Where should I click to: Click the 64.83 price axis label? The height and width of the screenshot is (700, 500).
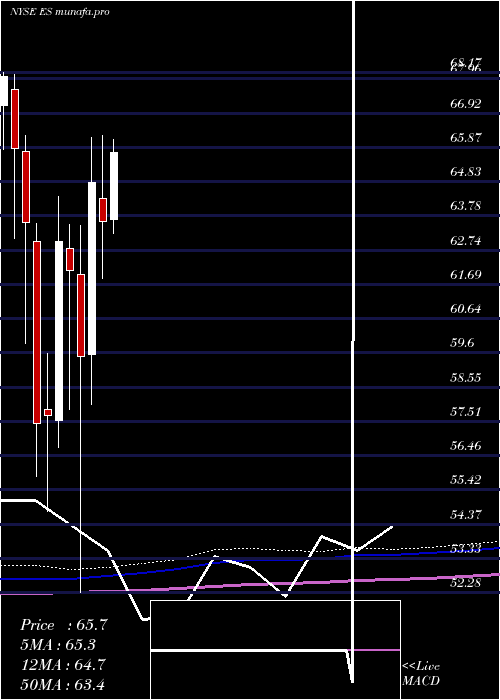pyautogui.click(x=466, y=172)
